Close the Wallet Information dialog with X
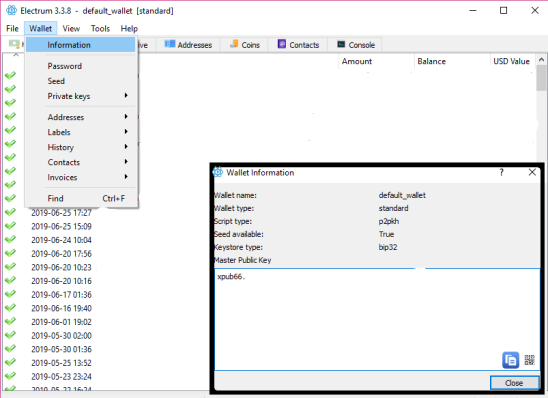 pyautogui.click(x=532, y=172)
